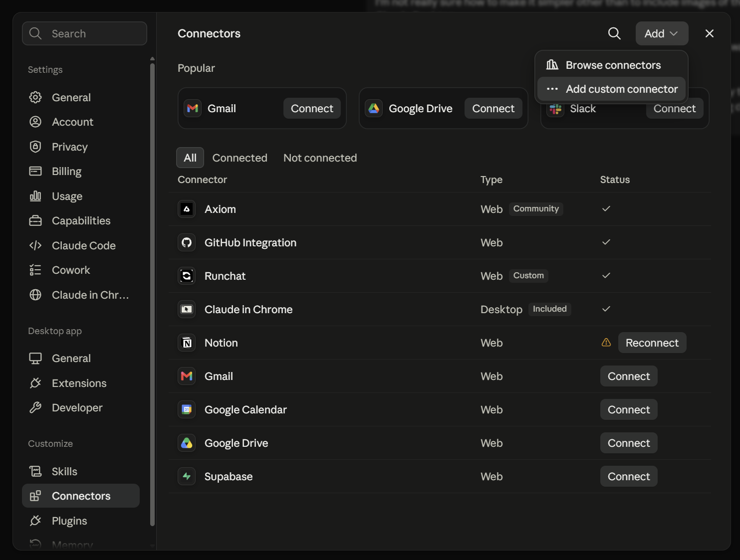Screen dimensions: 740x560
Task: Connect Slack from the Popular card
Action: [675, 110]
